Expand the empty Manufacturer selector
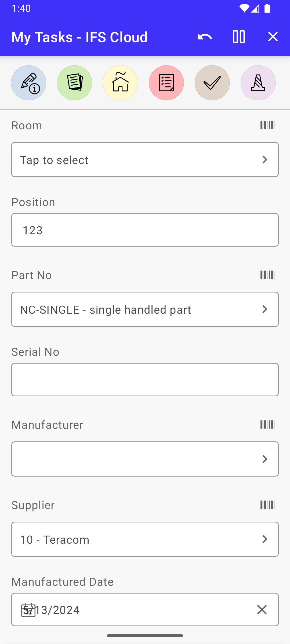This screenshot has width=290, height=644. [145, 459]
